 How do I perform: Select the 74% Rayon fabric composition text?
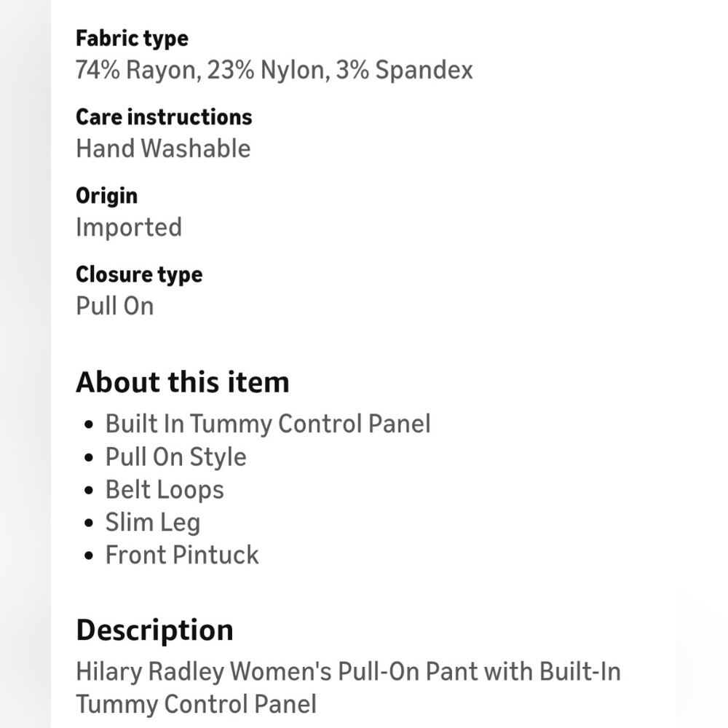[274, 70]
